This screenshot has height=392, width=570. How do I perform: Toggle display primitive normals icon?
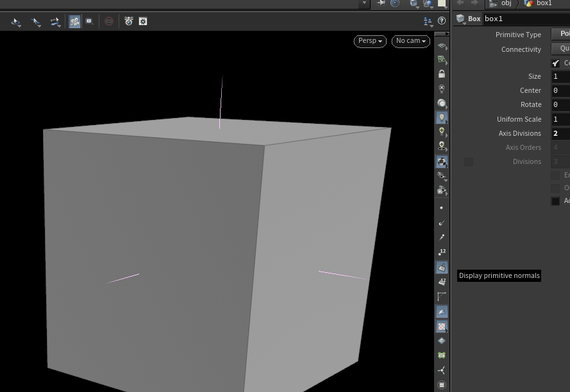[442, 267]
